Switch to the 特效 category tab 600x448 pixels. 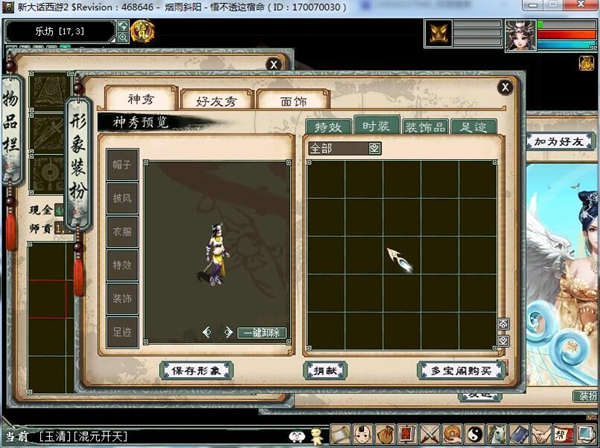click(328, 126)
